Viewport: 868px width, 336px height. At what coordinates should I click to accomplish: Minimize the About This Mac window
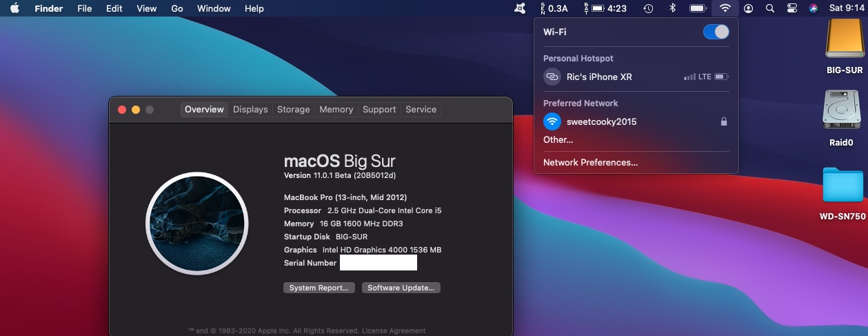pos(136,110)
